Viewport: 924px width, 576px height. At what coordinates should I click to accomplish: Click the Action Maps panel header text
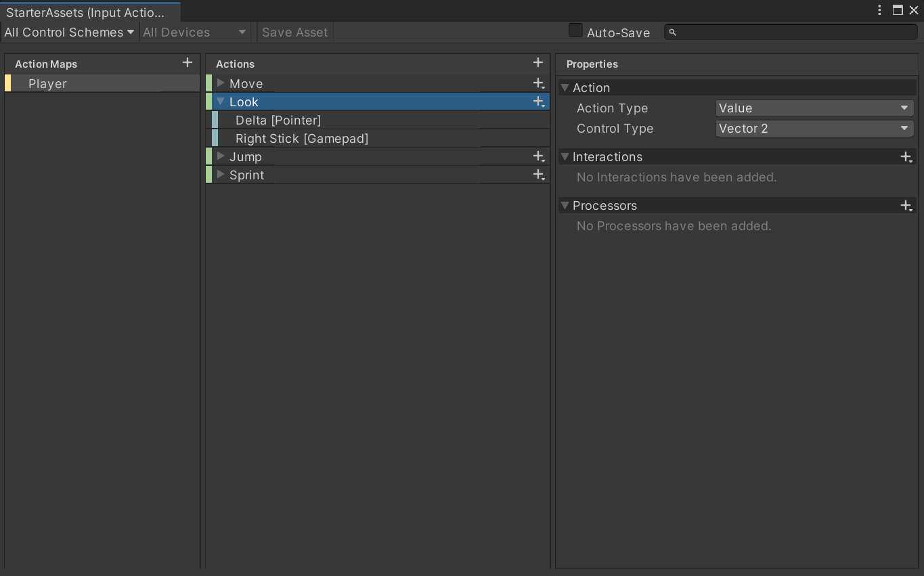tap(46, 64)
